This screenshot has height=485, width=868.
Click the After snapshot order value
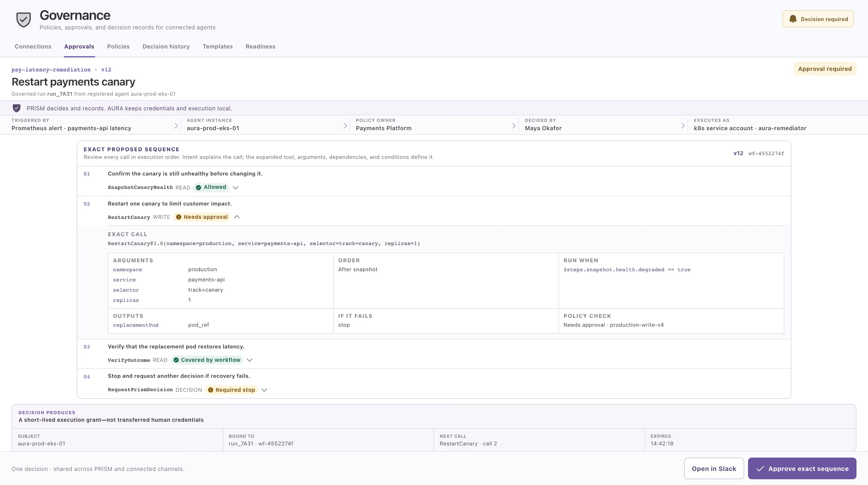click(x=357, y=269)
